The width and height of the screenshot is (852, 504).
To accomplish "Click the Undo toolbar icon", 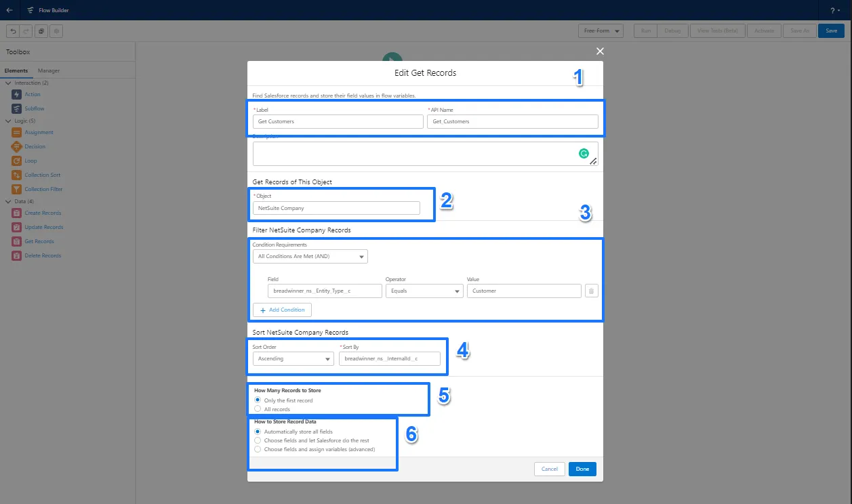I will (x=12, y=31).
